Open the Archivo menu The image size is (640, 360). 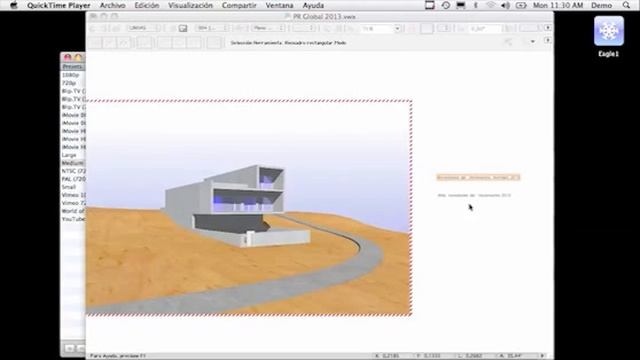click(112, 5)
